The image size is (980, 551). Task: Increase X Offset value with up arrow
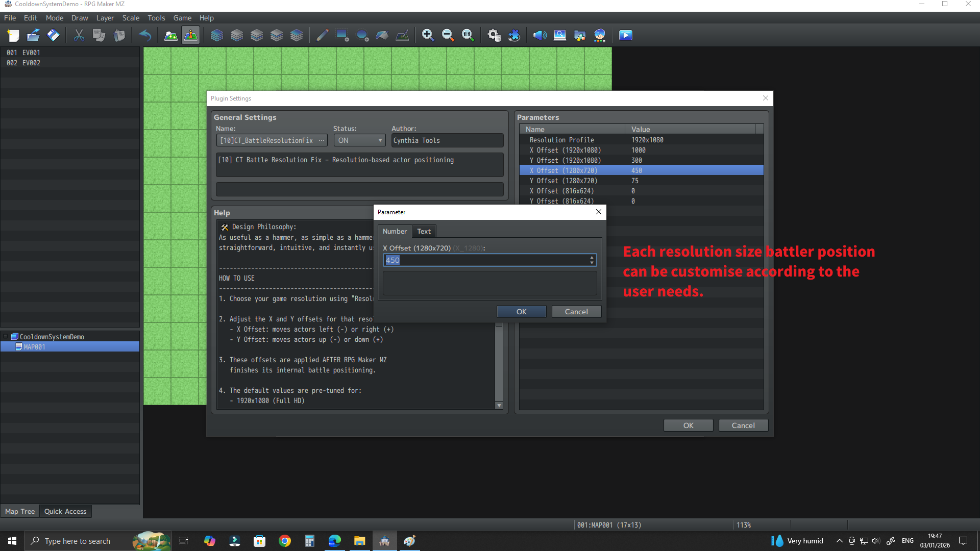click(592, 258)
